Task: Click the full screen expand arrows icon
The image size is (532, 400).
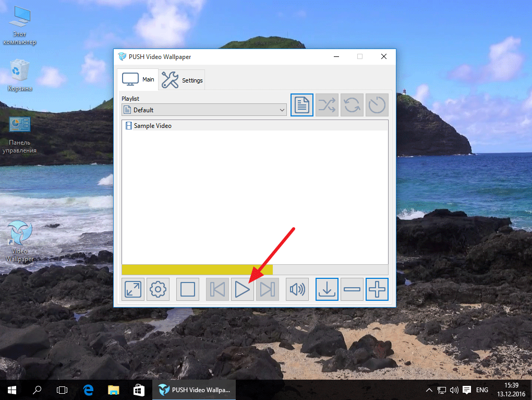Action: [134, 289]
